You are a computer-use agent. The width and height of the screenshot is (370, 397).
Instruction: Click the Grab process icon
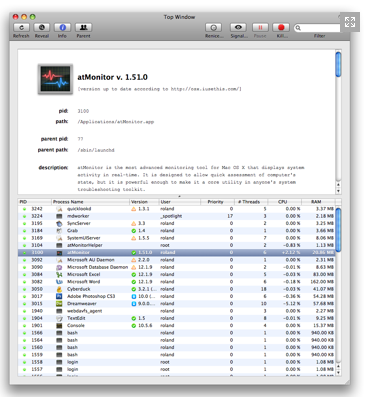tap(59, 231)
